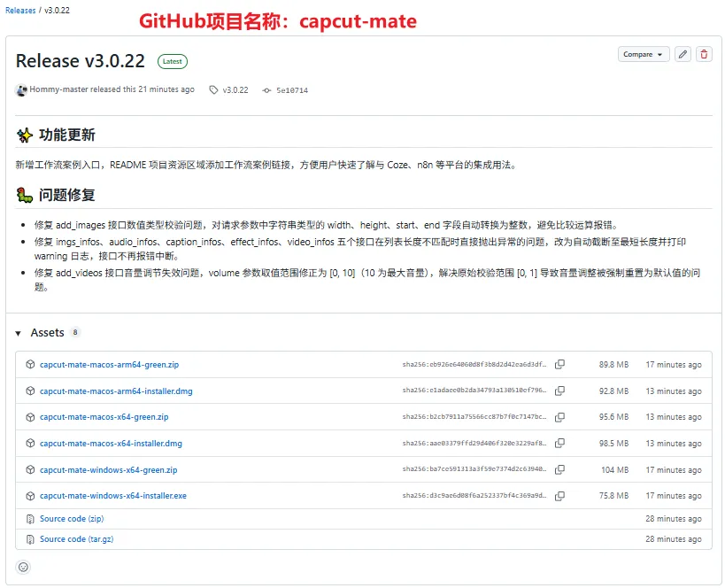Click the 104 MB size value
This screenshot has width=725, height=588.
point(614,469)
